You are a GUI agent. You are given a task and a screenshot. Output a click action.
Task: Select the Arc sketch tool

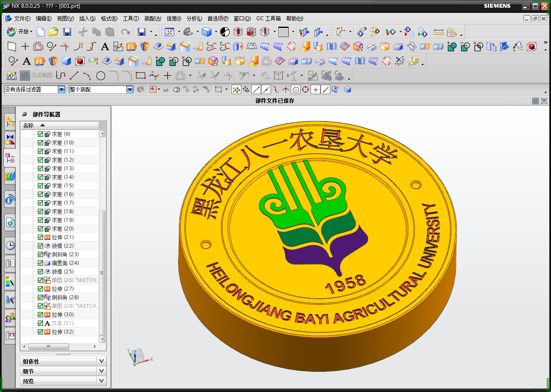point(87,76)
